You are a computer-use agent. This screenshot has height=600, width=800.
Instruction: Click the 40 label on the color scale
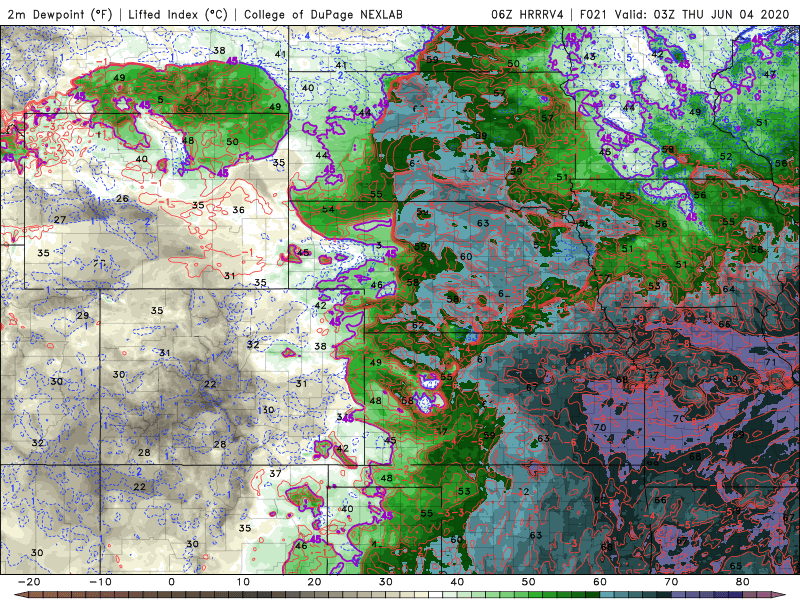457,582
